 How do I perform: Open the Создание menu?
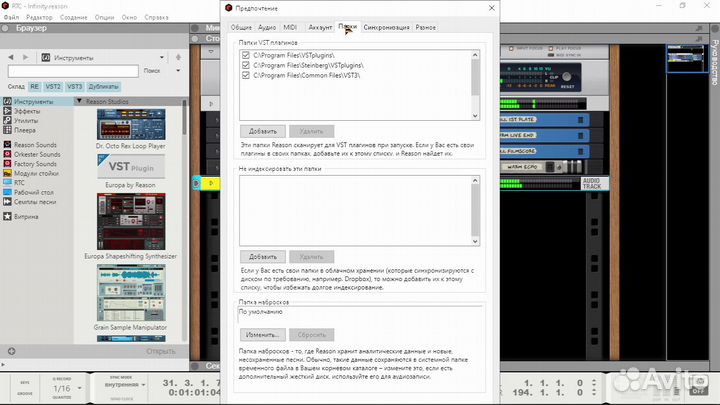[x=72, y=18]
